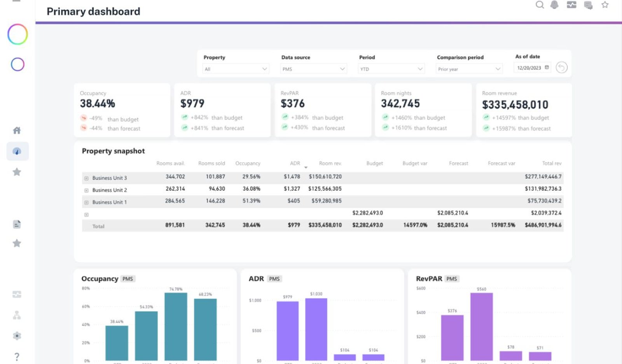Sort by the Budget var column header
The height and width of the screenshot is (364, 622).
click(x=415, y=164)
